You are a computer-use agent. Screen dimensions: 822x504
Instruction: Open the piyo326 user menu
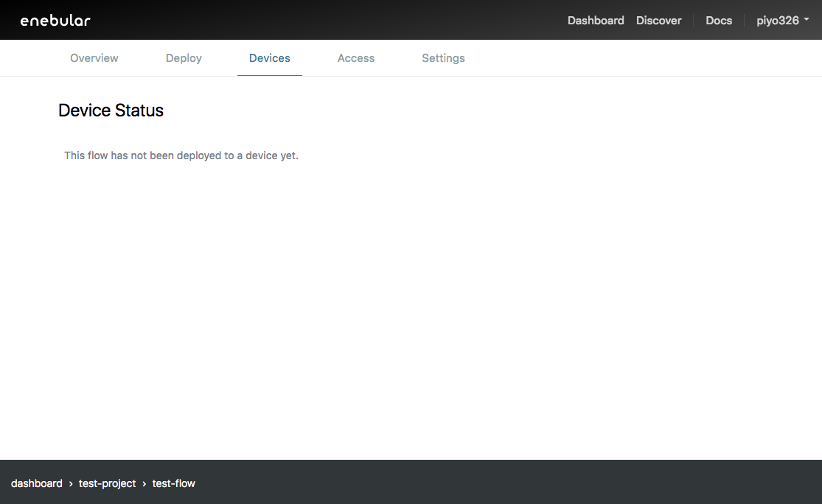tap(778, 21)
